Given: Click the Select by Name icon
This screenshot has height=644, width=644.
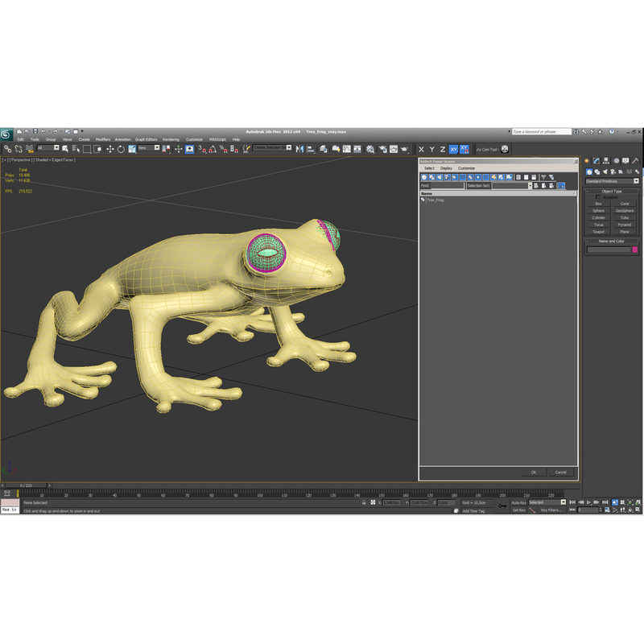Looking at the screenshot, I should [x=76, y=150].
